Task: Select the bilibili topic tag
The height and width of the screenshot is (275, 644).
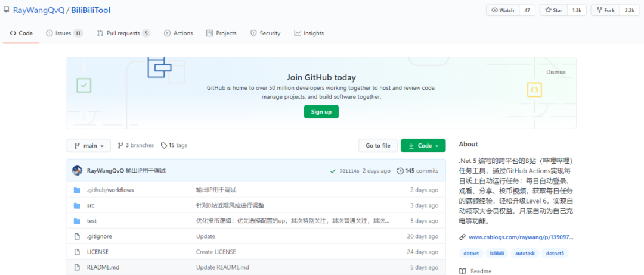Action: (497, 254)
